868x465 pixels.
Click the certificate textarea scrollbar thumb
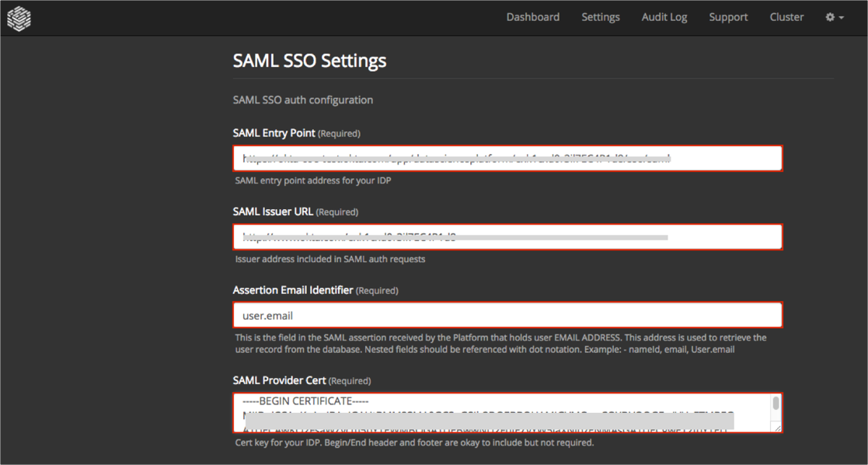776,404
